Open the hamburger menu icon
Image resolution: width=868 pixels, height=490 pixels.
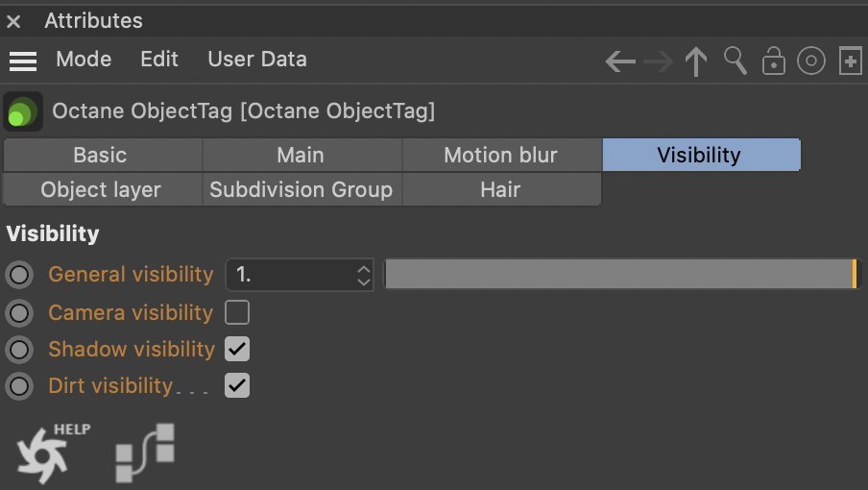[x=23, y=61]
